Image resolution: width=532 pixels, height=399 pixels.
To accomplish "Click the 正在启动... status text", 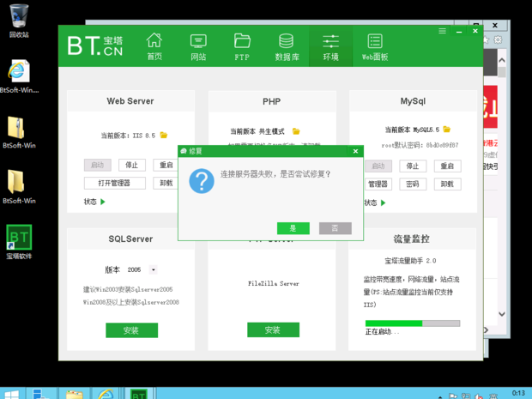I will point(382,332).
